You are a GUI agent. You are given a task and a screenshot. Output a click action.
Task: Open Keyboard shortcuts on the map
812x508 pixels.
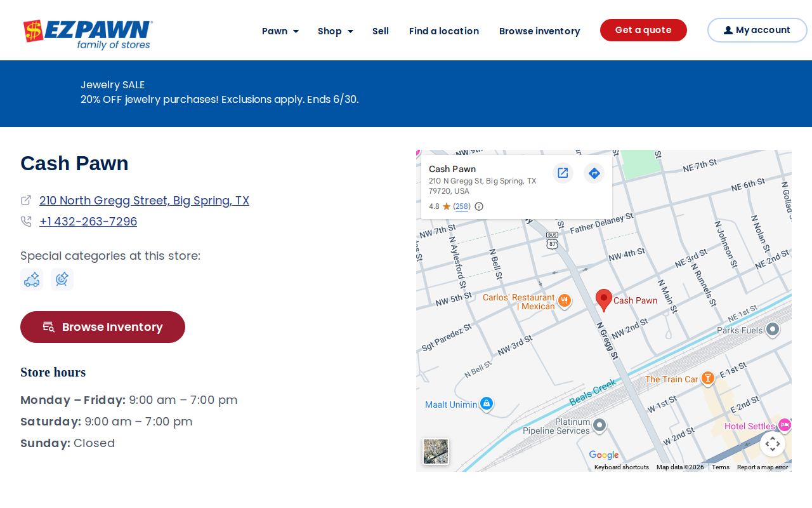pos(622,467)
